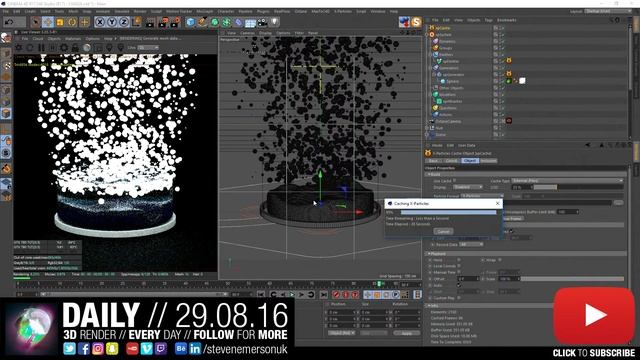Click the orange S icon top right
Screen dimensions: 640x360
point(416,22)
